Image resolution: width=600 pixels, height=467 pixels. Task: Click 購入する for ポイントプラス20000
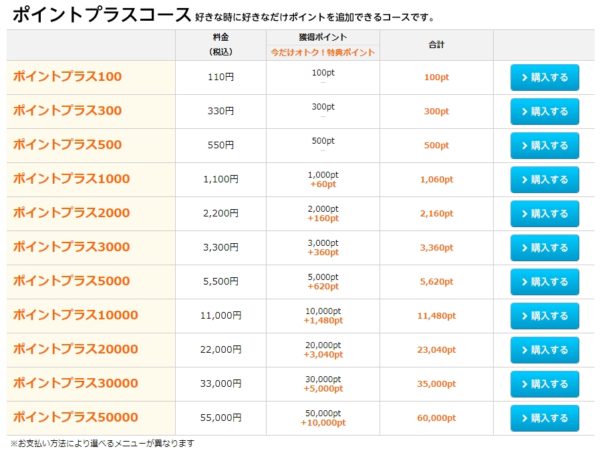pos(544,349)
